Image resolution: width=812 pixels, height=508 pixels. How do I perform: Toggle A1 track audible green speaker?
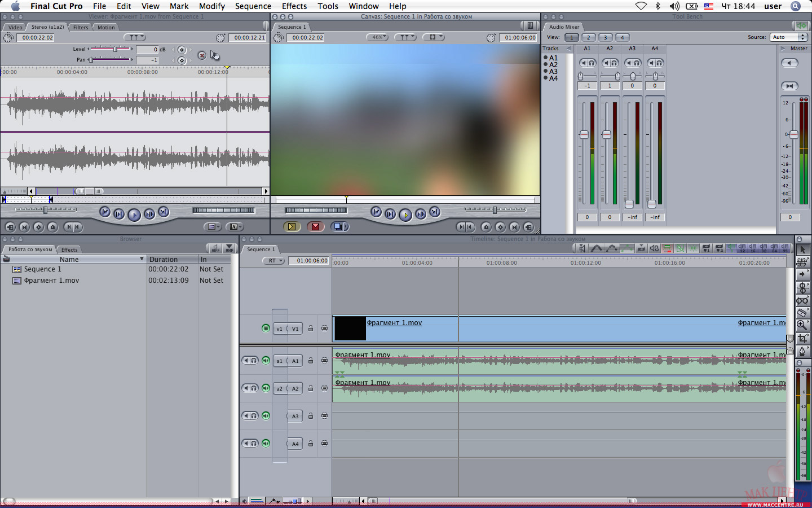pyautogui.click(x=266, y=361)
